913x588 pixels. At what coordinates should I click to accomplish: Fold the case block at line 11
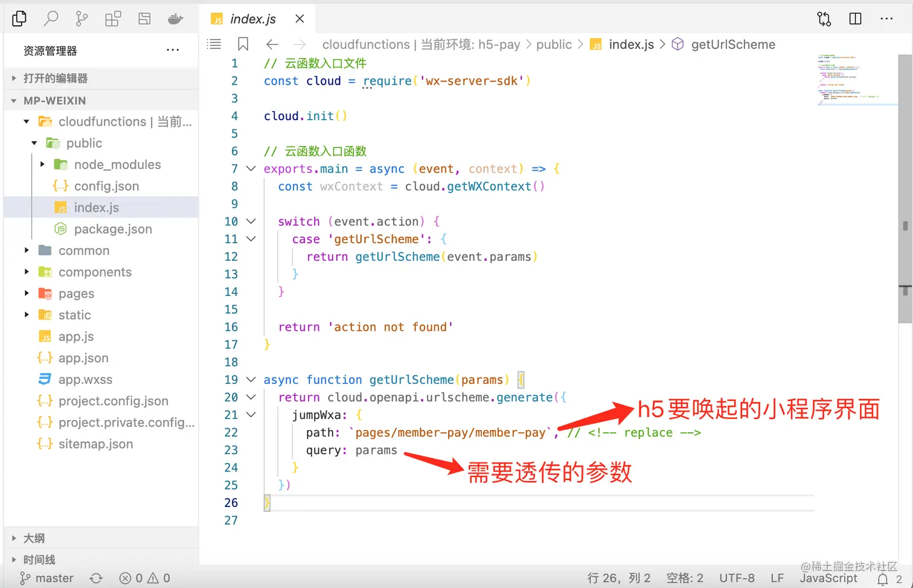pyautogui.click(x=251, y=239)
